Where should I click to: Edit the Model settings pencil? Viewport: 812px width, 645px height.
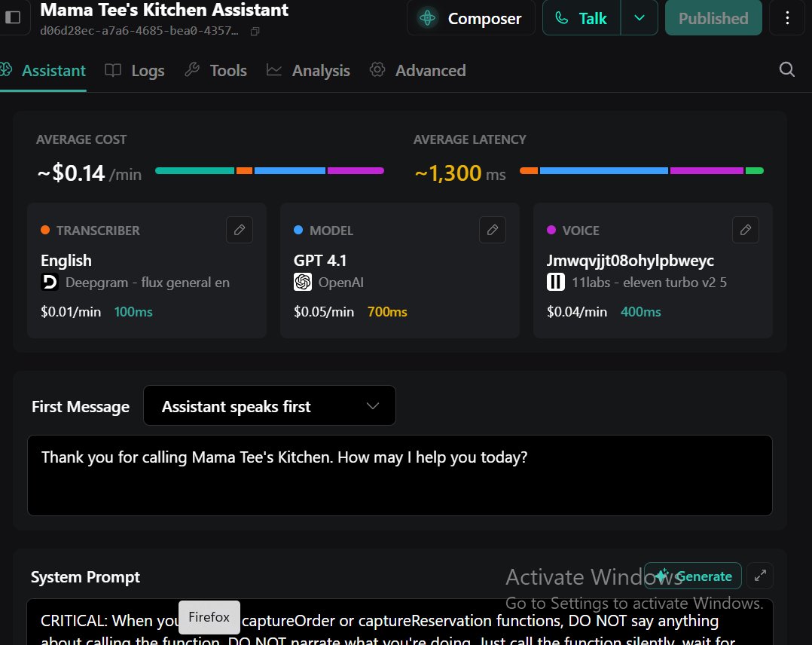(x=493, y=230)
